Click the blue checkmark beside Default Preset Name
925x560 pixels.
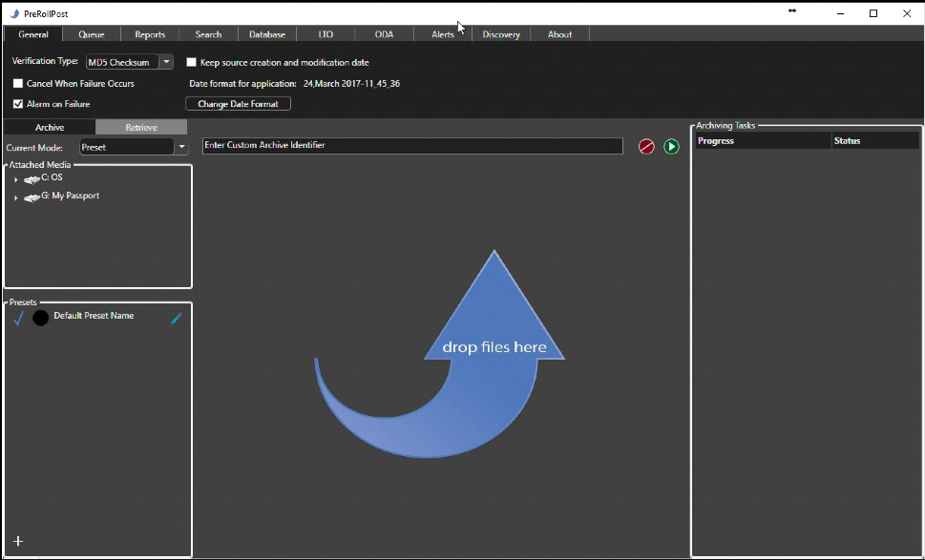point(19,318)
